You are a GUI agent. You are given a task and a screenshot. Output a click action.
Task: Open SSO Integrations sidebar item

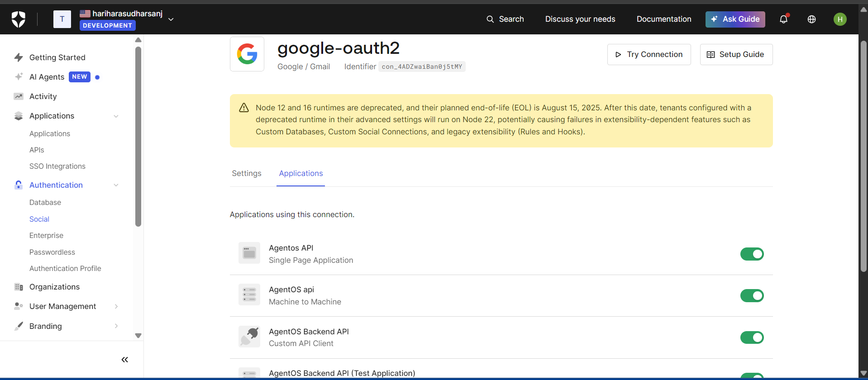[x=57, y=166]
